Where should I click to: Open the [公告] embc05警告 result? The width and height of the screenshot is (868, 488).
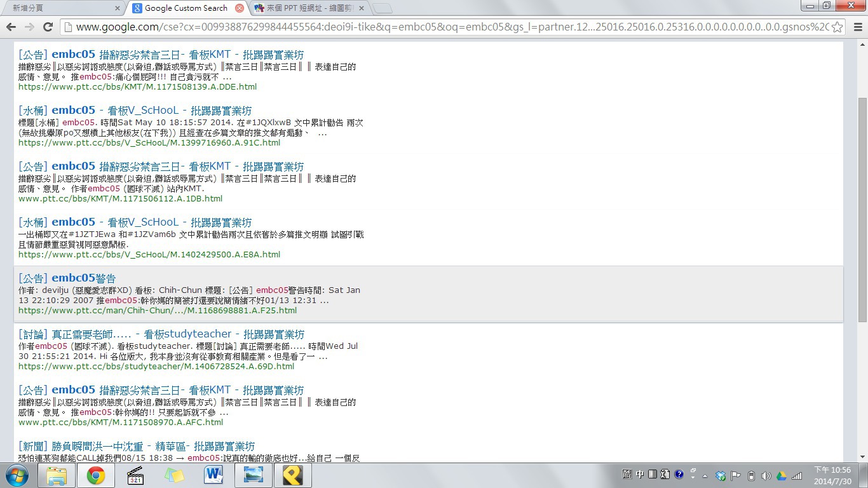pos(67,278)
